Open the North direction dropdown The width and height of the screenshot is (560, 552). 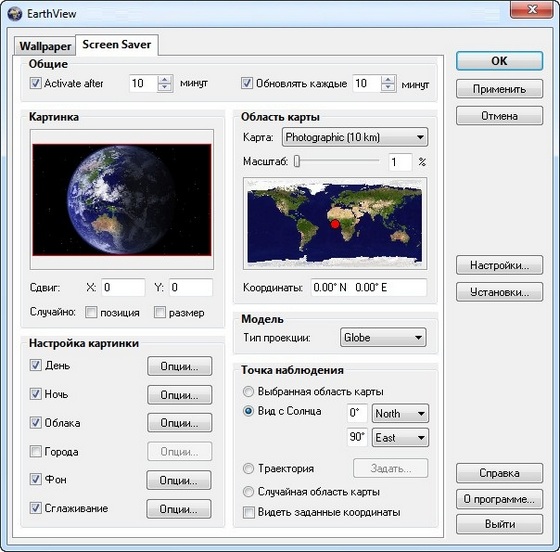pyautogui.click(x=400, y=413)
